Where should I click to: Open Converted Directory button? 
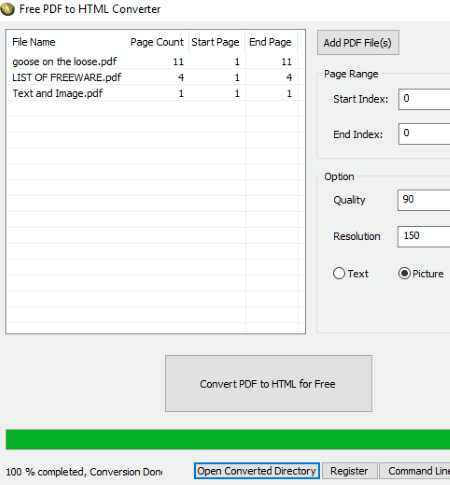(257, 471)
